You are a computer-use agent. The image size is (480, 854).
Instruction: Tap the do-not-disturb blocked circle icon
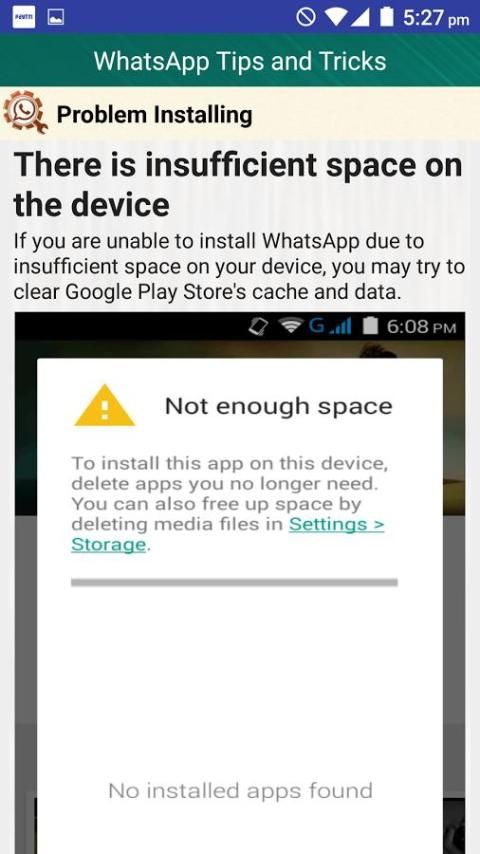[306, 17]
